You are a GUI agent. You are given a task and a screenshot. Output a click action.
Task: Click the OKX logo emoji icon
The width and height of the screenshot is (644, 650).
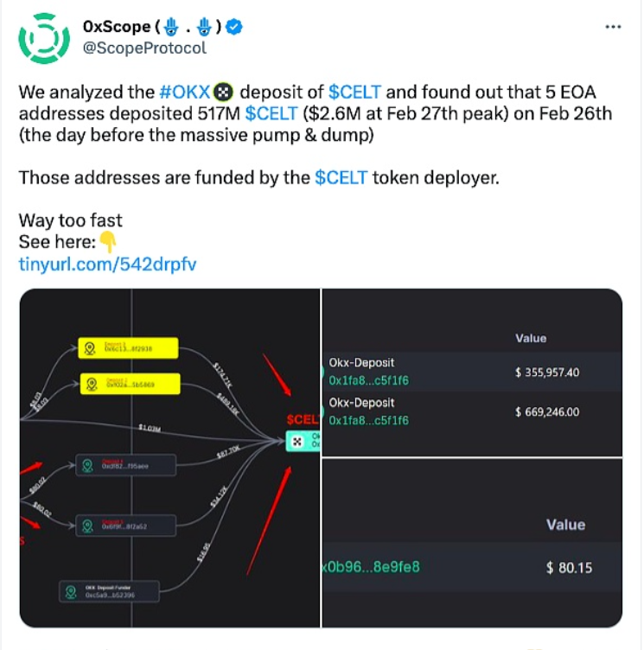(223, 92)
